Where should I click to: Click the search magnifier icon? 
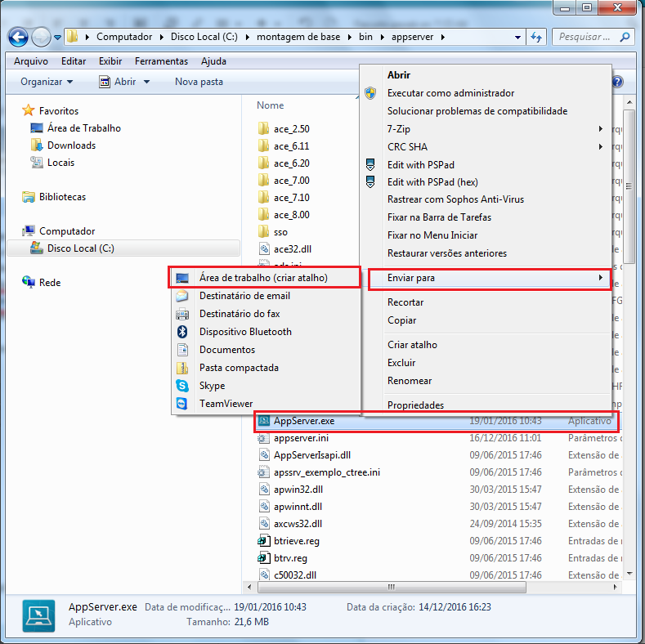pos(625,37)
